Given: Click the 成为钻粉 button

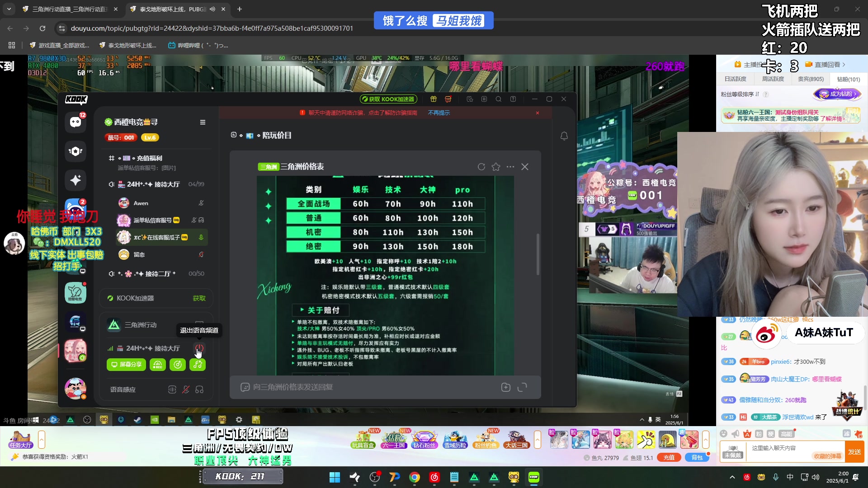Looking at the screenshot, I should tap(837, 94).
